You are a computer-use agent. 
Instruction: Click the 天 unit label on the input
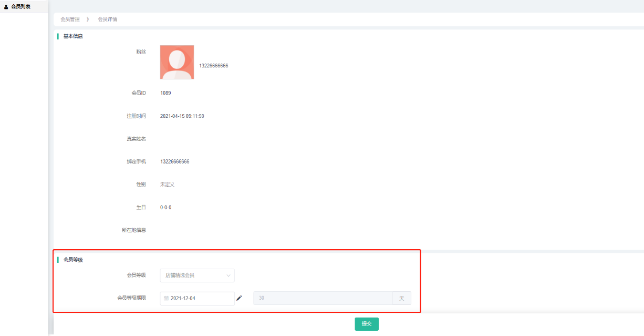402,298
